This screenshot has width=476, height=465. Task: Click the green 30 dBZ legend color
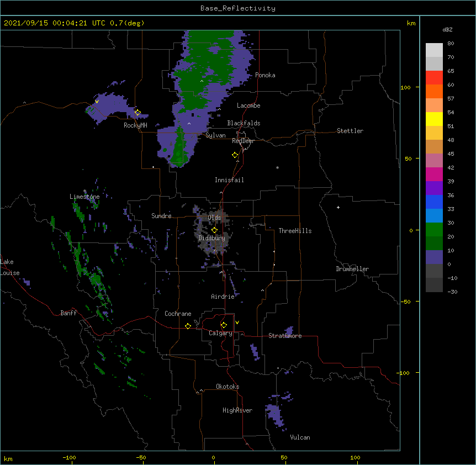coord(434,230)
